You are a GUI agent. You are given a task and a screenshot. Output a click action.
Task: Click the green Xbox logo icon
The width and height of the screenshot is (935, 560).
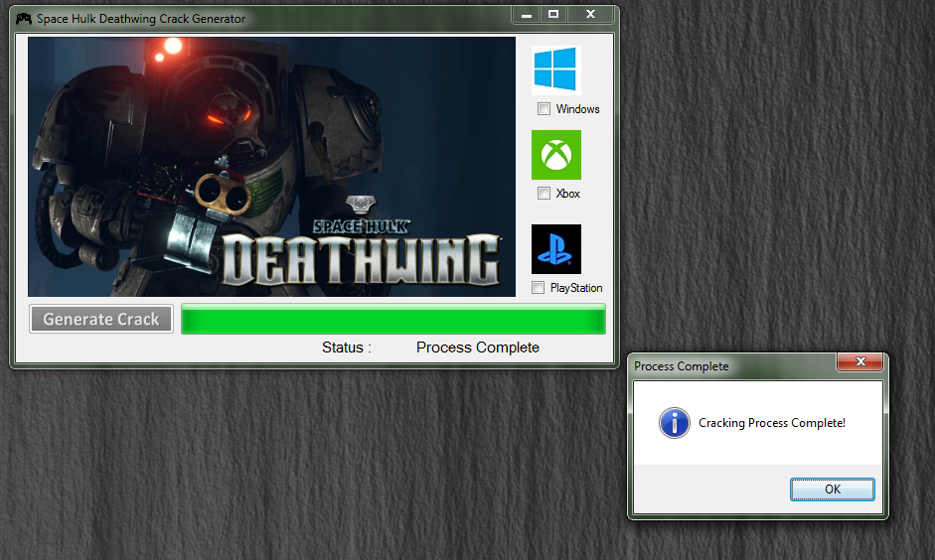point(556,155)
